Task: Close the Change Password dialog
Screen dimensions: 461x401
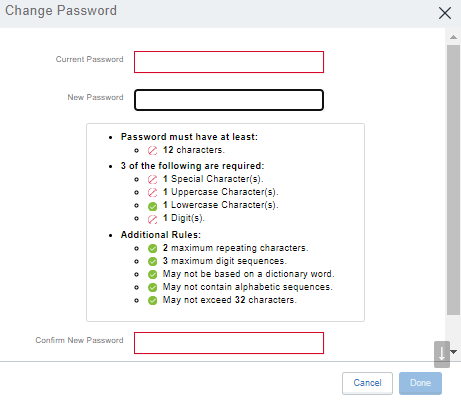Action: (x=445, y=13)
